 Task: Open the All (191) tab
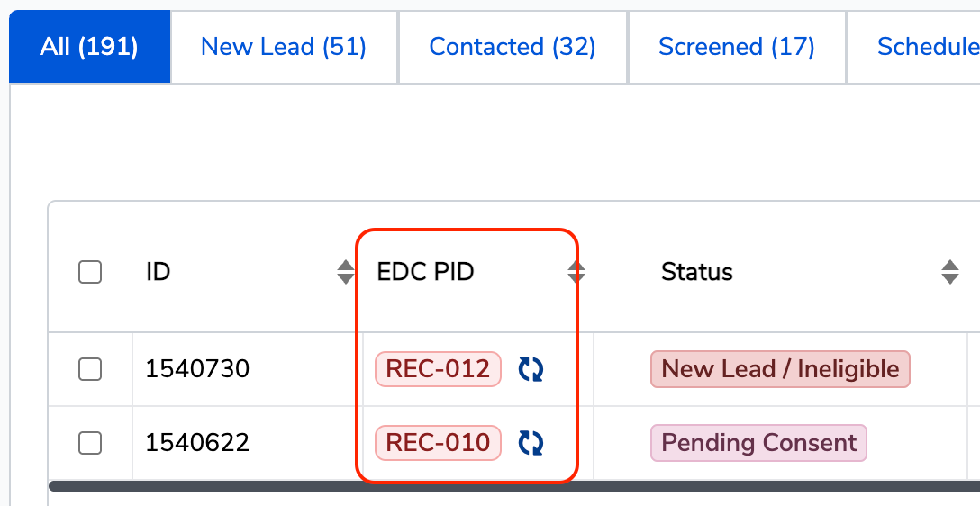pyautogui.click(x=89, y=47)
